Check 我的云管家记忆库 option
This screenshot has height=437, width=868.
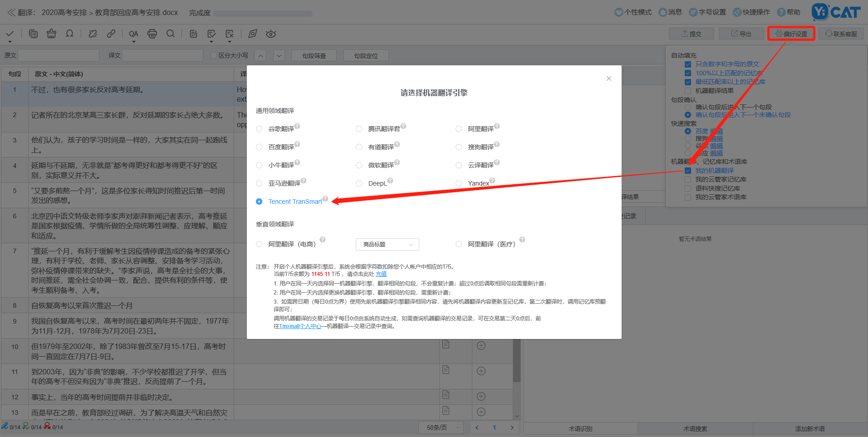click(687, 179)
